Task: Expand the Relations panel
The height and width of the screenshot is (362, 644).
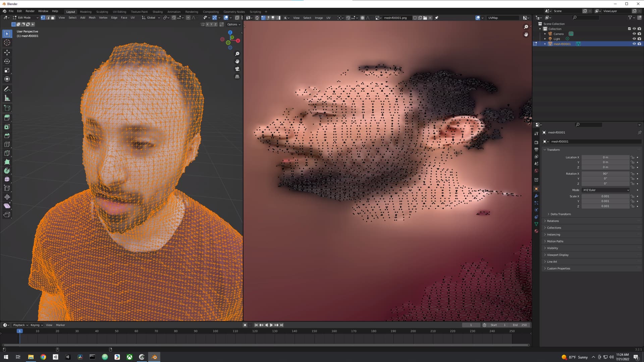Action: (553, 221)
